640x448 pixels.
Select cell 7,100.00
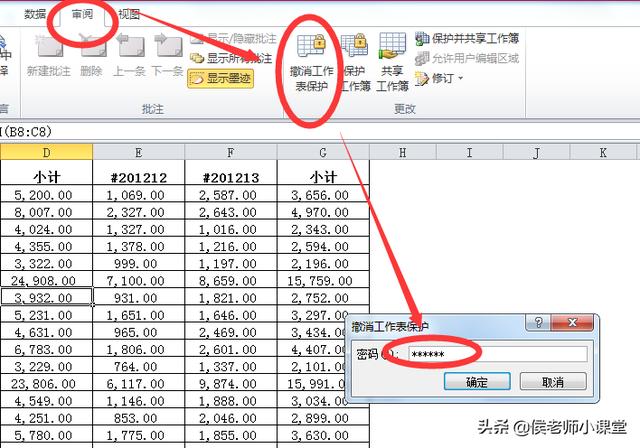click(x=139, y=280)
